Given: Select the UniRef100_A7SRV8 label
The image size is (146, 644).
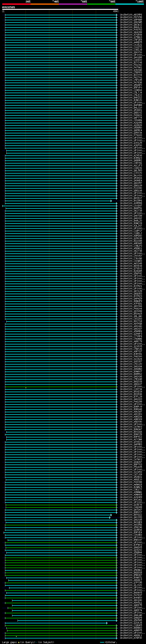Looking at the screenshot, I should point(131,35).
